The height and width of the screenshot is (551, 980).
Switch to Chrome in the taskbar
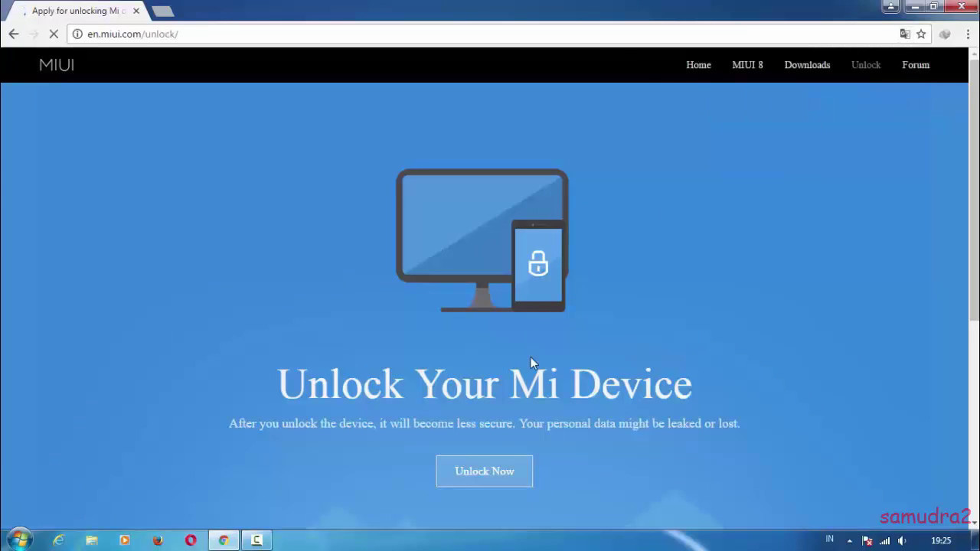(224, 540)
